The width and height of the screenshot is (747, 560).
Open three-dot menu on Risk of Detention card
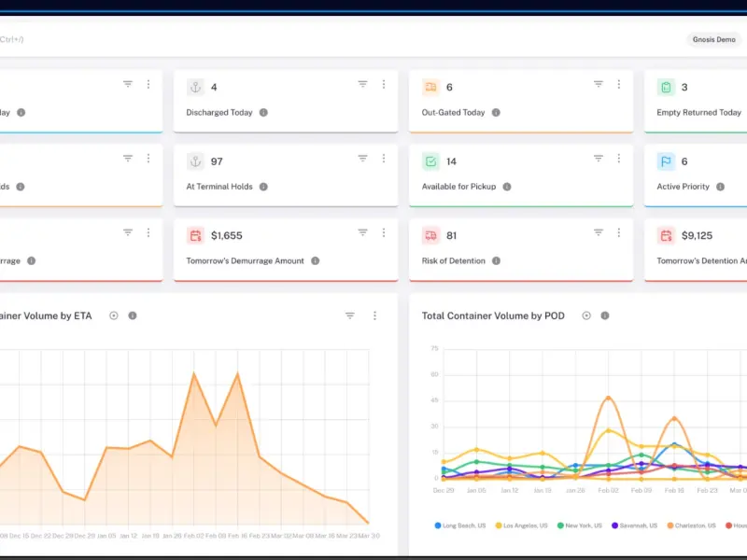click(619, 232)
